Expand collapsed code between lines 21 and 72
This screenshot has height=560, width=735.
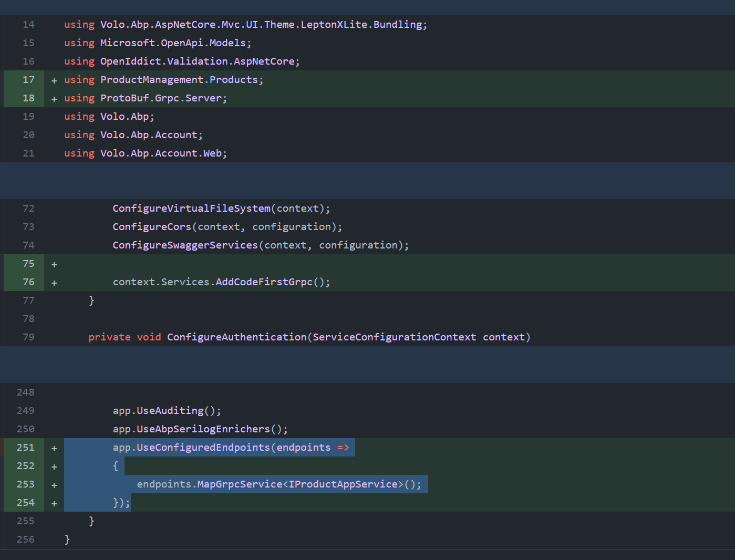point(367,180)
